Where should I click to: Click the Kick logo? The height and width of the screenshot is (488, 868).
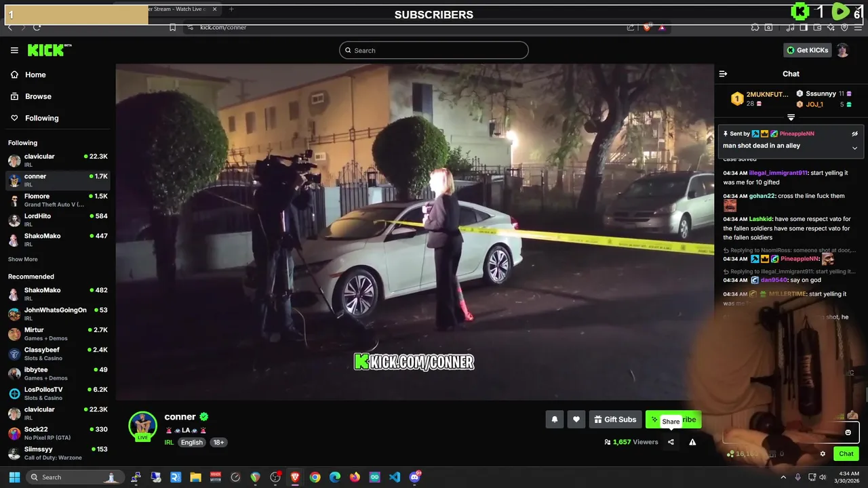pyautogui.click(x=49, y=50)
